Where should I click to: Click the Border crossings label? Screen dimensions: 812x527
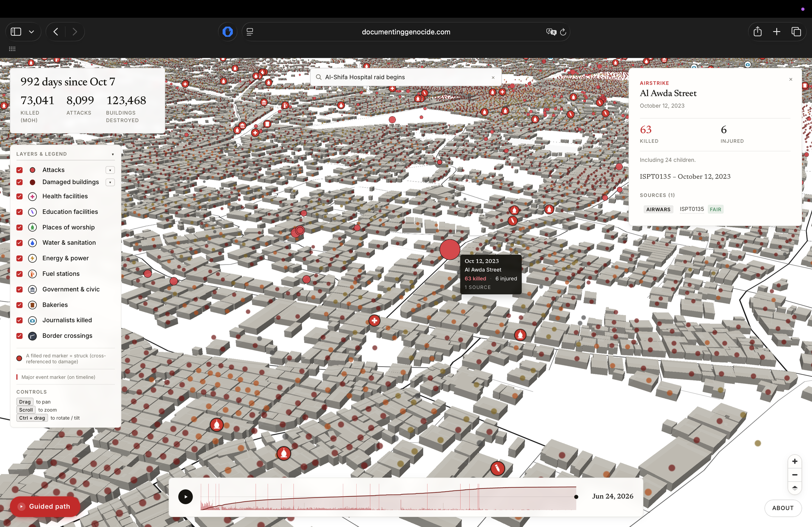(67, 336)
